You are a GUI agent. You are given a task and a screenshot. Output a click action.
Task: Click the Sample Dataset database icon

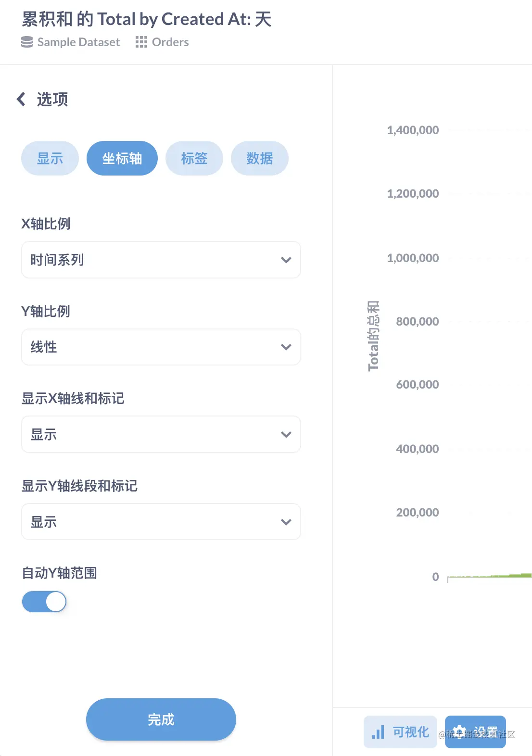(27, 42)
